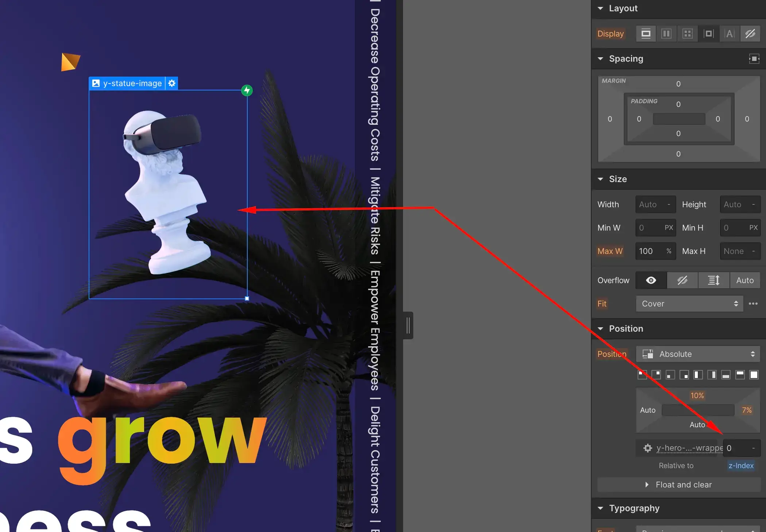Screen dimensions: 766x532
Task: Edit the bottom position Auto value
Action: click(697, 425)
